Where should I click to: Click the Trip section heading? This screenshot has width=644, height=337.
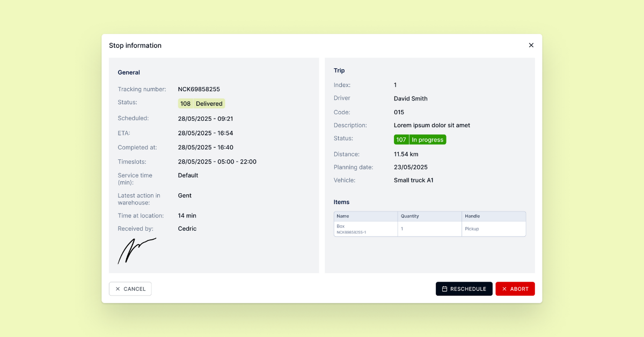tap(339, 70)
